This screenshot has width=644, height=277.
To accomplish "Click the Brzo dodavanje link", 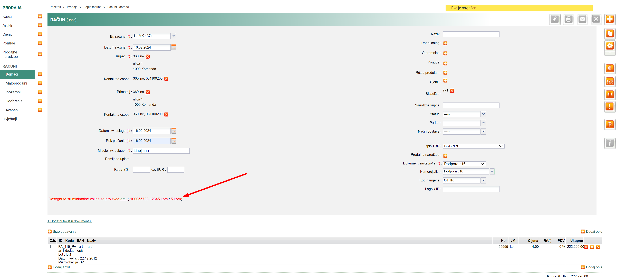I will (x=64, y=232).
